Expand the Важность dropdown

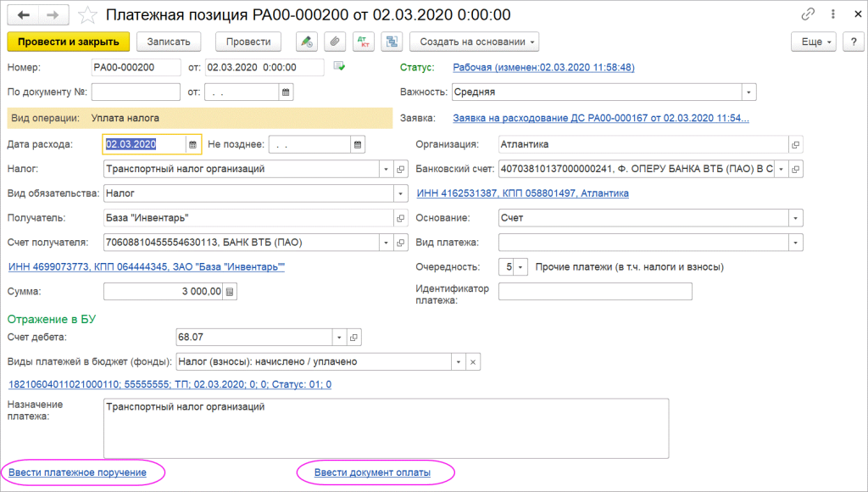pos(748,92)
